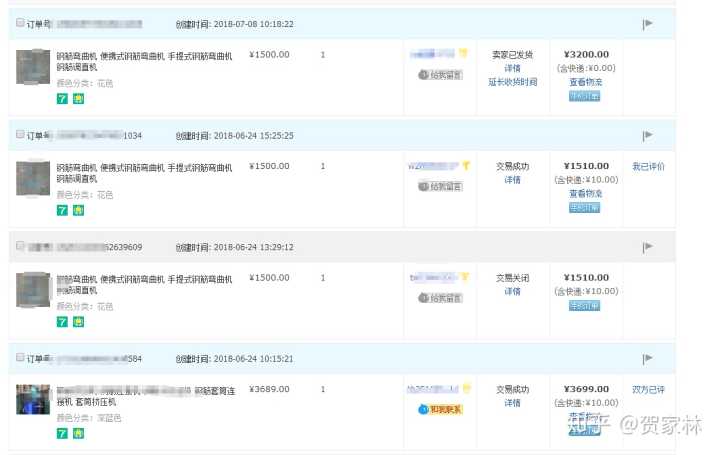Select checkbox for order ending in 52639609

[x=20, y=246]
